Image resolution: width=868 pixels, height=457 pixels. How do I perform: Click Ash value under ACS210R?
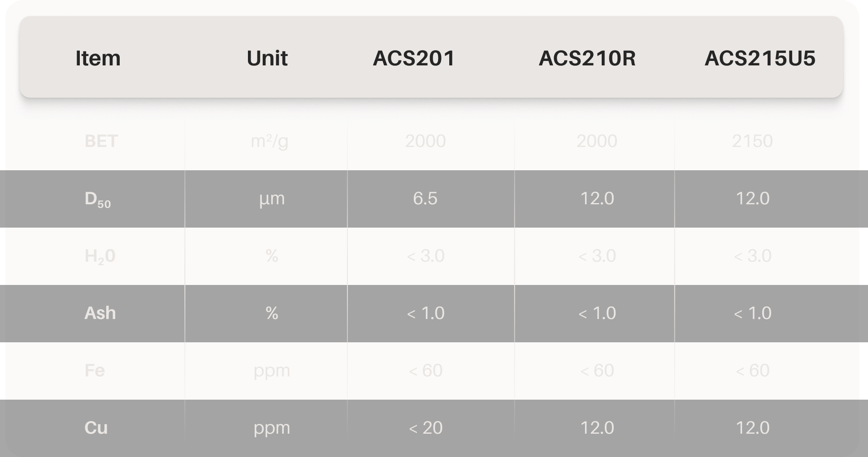coord(597,313)
